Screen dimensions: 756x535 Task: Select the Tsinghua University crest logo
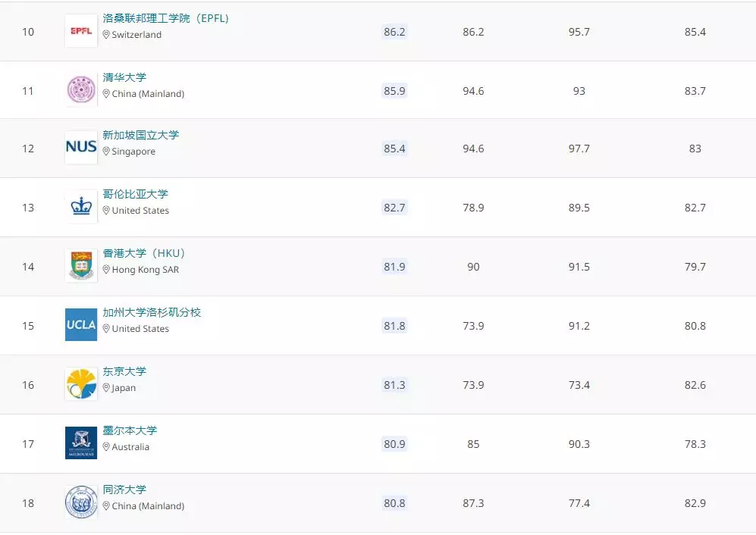tap(80, 89)
